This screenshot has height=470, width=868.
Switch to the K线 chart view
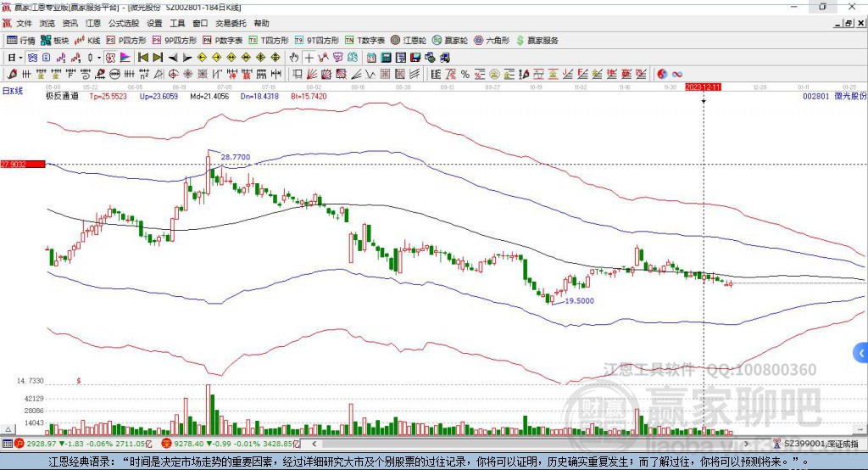click(87, 41)
